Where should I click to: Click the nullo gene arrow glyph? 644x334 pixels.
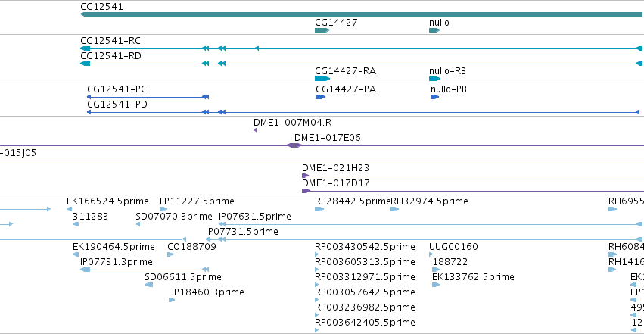(434, 30)
